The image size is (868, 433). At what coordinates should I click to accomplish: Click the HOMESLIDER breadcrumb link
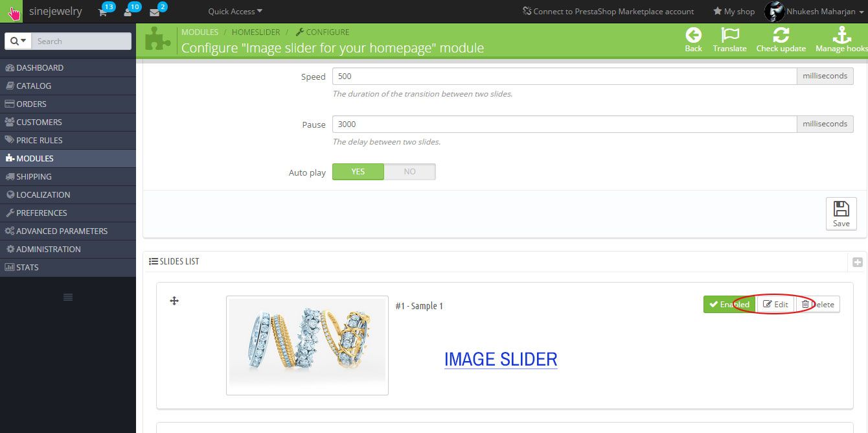(256, 32)
